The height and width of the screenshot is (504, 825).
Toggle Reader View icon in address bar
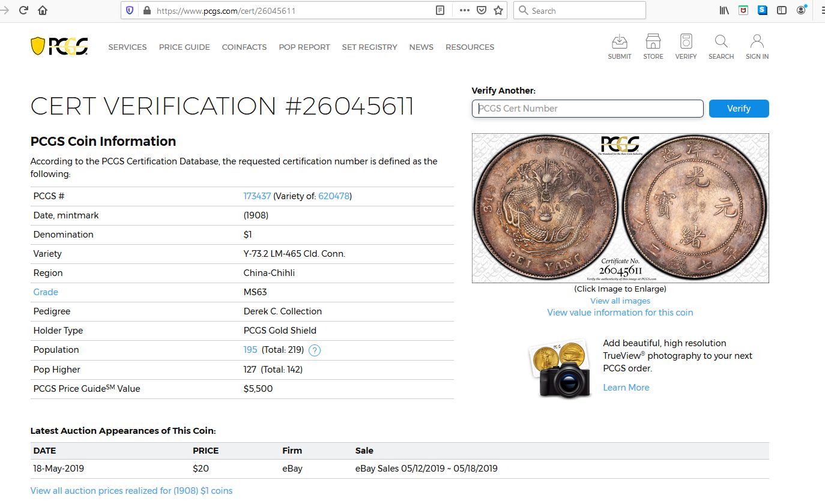440,10
